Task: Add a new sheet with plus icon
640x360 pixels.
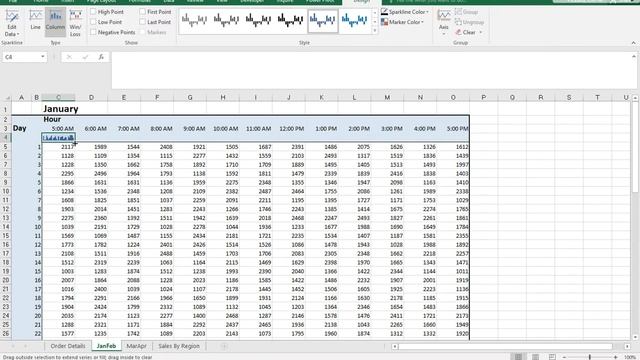Action: point(224,346)
